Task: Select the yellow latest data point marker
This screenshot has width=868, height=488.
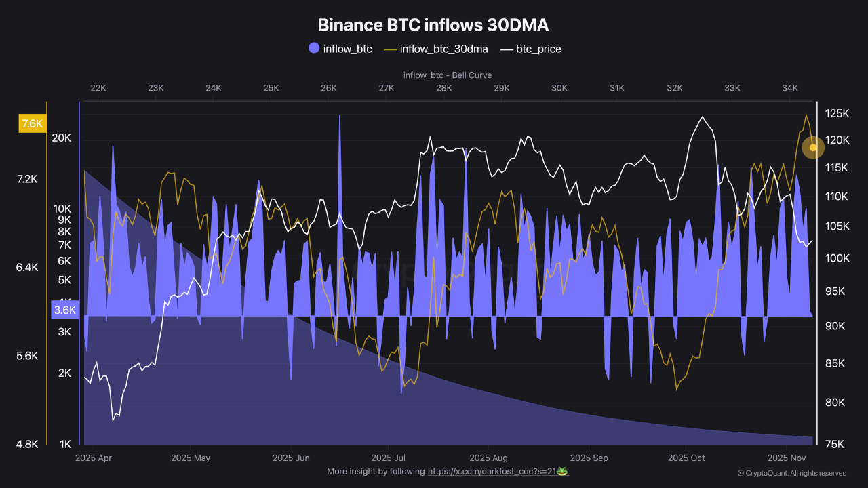Action: coord(812,148)
